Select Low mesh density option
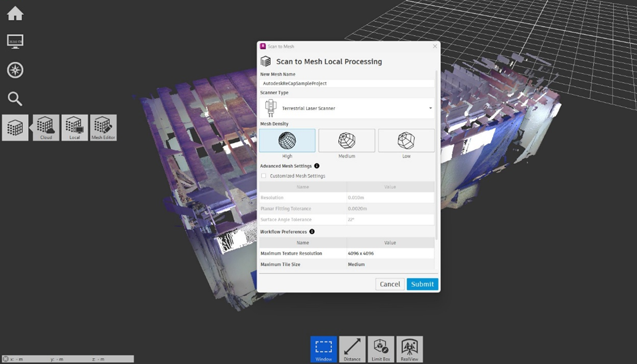The width and height of the screenshot is (637, 364). tap(406, 140)
